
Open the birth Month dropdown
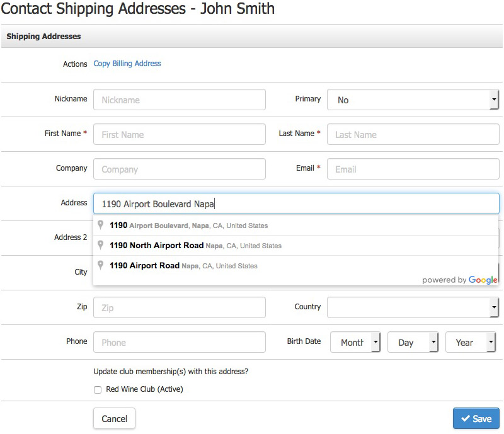pos(355,343)
